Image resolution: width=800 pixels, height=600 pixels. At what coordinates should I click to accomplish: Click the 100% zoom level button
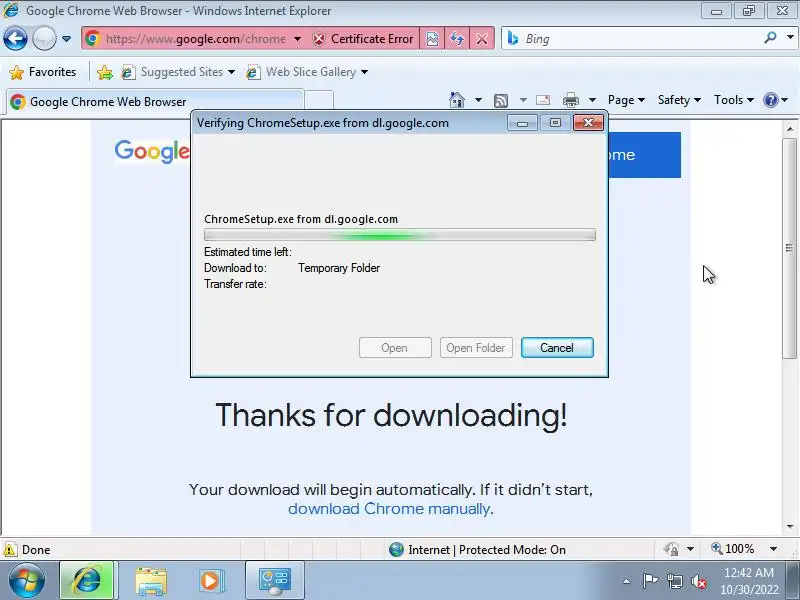[733, 549]
